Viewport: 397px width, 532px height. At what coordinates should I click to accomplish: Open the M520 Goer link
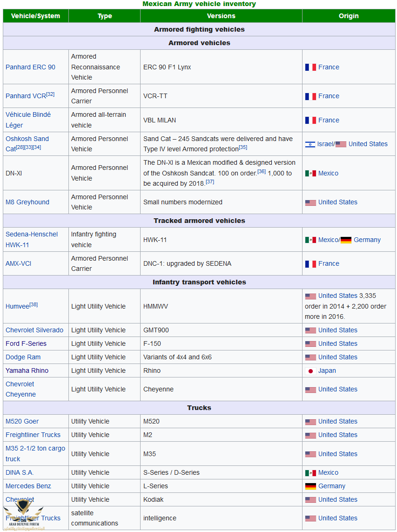pyautogui.click(x=22, y=421)
